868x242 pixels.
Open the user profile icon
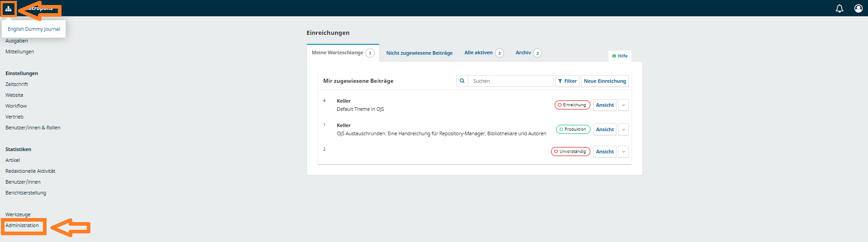[x=858, y=9]
